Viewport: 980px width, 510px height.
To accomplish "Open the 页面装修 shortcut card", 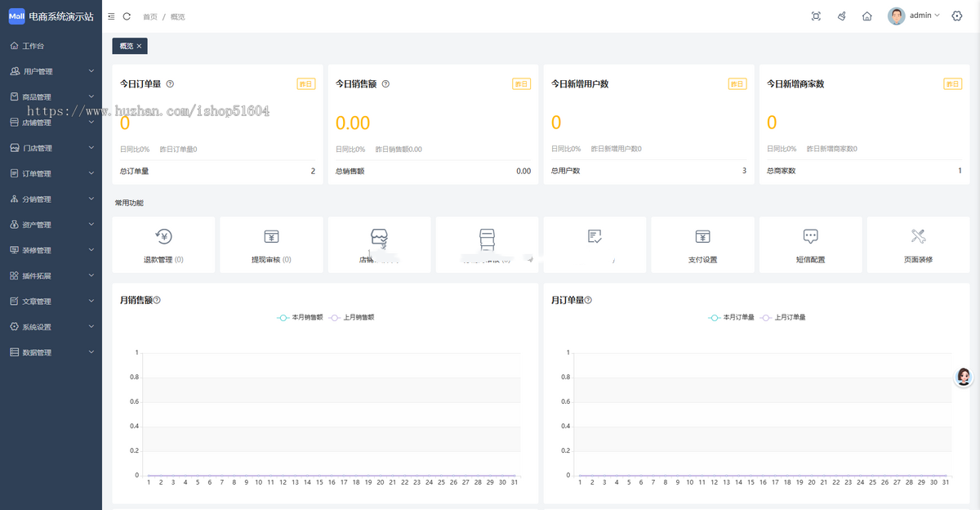I will click(918, 244).
